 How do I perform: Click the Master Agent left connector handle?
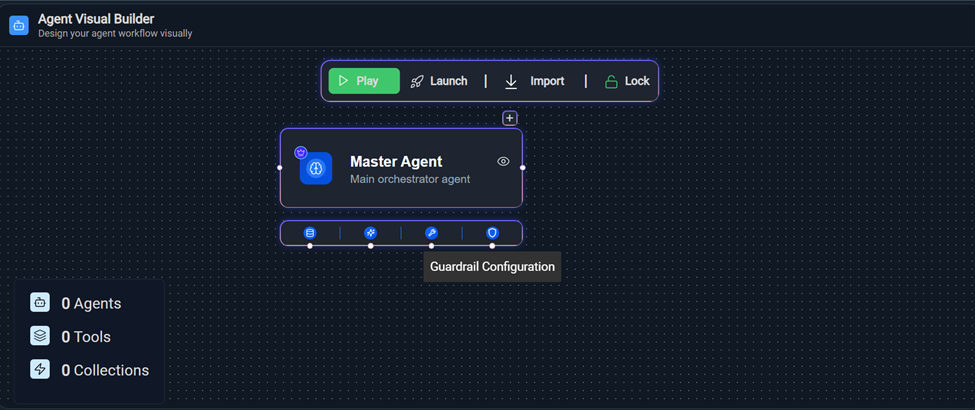tap(280, 167)
